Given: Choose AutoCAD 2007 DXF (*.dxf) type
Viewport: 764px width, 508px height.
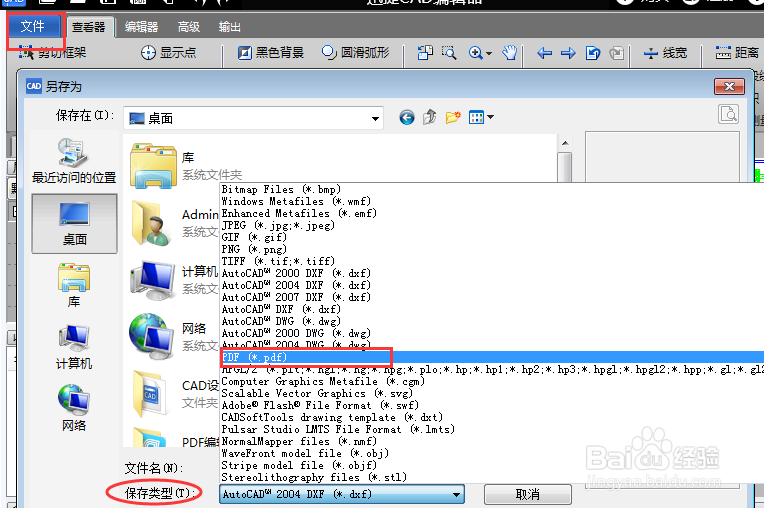Looking at the screenshot, I should click(x=296, y=297).
